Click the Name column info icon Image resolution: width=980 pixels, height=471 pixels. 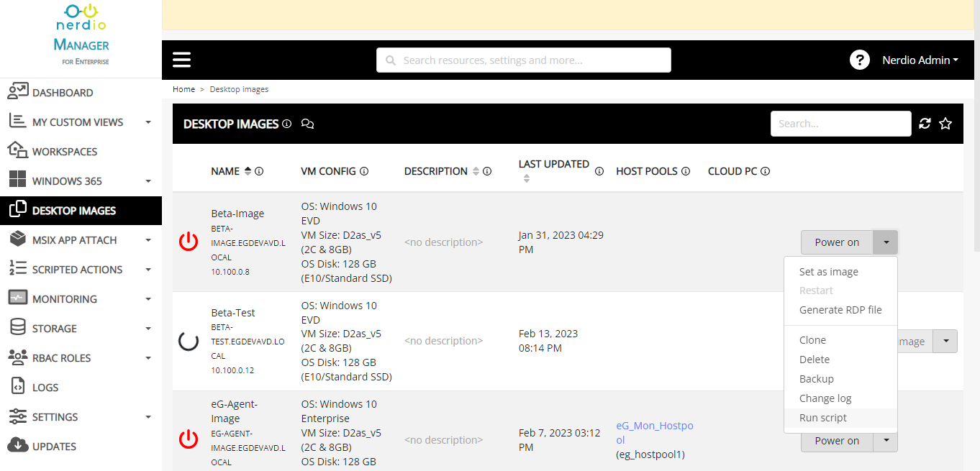click(259, 171)
